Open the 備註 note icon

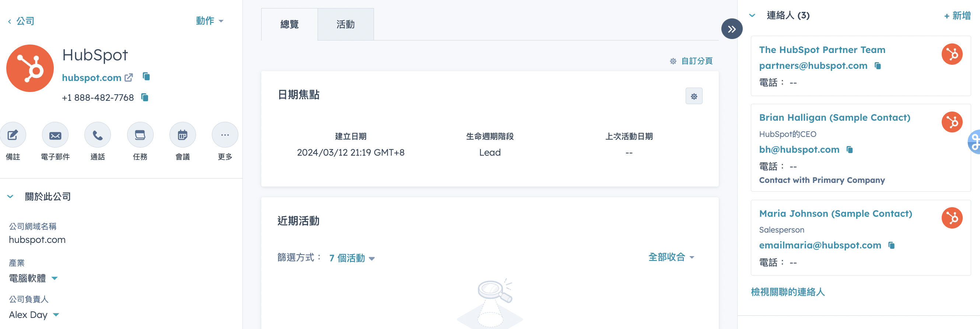tap(13, 135)
